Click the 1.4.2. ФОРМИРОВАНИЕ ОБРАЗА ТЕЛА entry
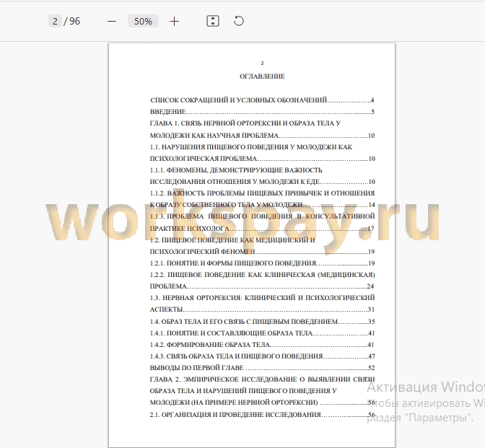The height and width of the screenshot is (448, 485). [x=262, y=345]
